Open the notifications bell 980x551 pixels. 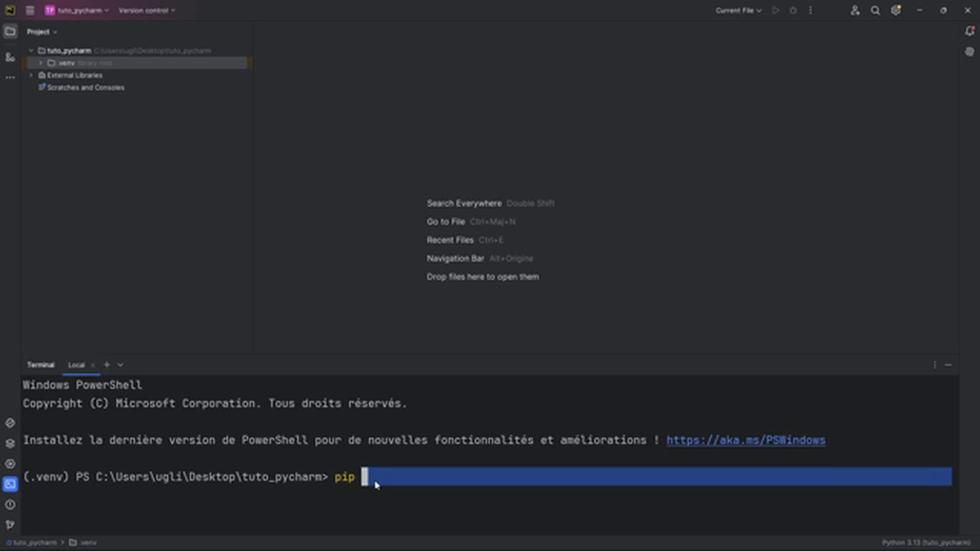[969, 31]
